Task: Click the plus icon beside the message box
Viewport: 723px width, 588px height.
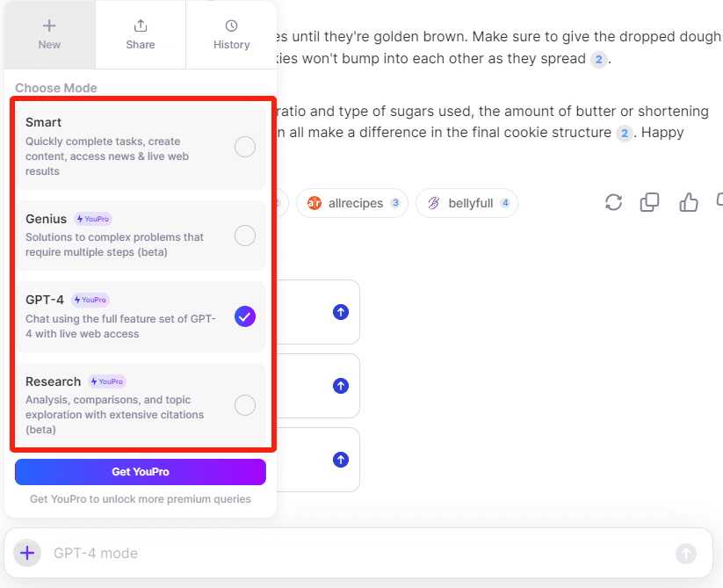Action: tap(27, 553)
